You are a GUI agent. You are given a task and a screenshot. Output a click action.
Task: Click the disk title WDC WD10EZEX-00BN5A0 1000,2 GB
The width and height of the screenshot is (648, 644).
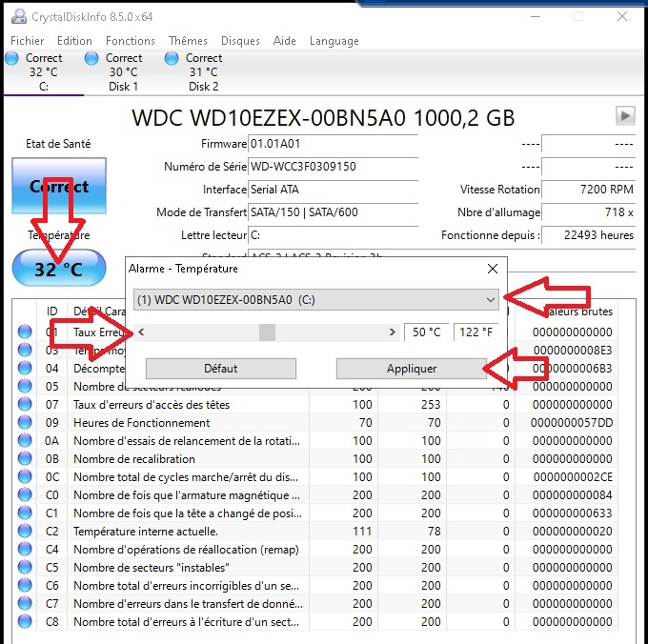click(323, 118)
